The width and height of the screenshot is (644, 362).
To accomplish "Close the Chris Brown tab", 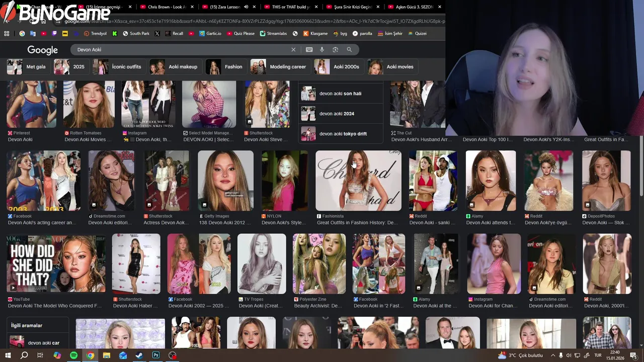I will [x=192, y=7].
